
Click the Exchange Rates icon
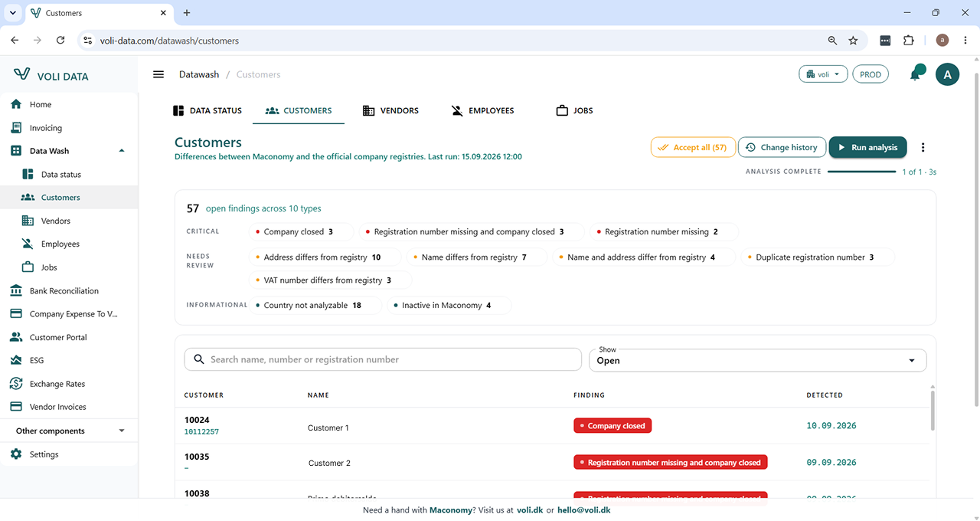(x=16, y=384)
